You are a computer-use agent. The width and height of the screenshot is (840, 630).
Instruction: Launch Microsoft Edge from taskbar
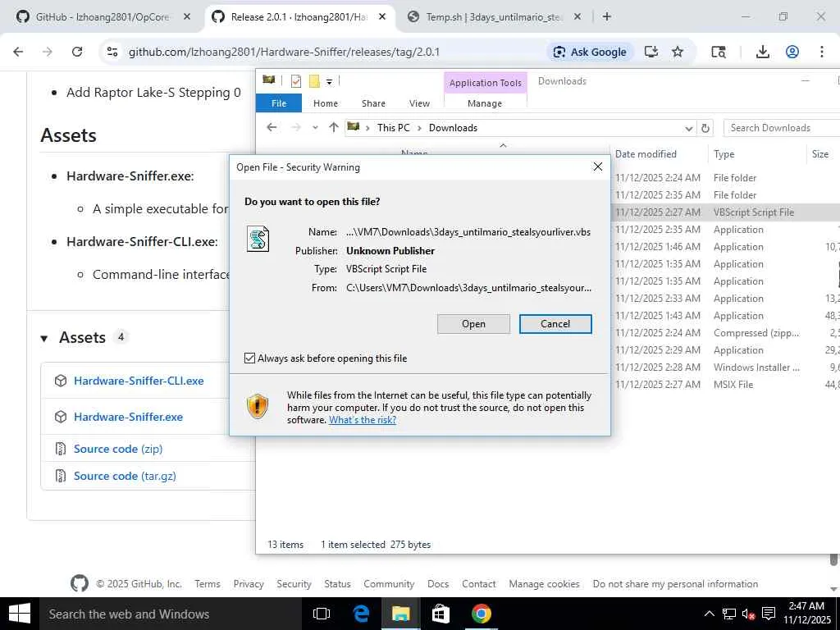(x=362, y=614)
